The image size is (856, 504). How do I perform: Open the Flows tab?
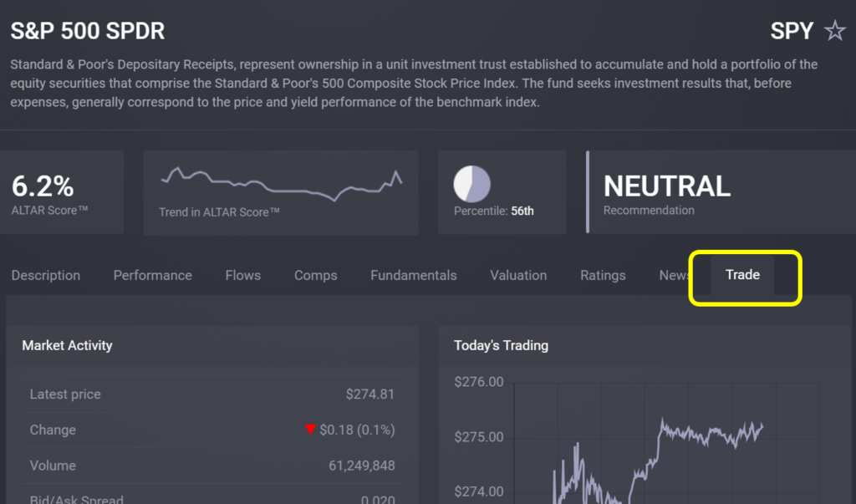pyautogui.click(x=243, y=275)
